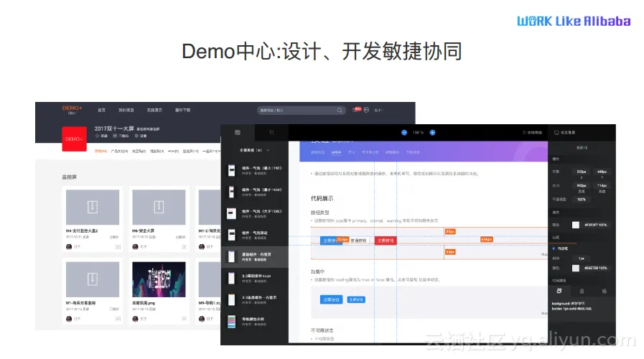Click the height value field in inspector
The height and width of the screenshot is (359, 644).
tap(602, 186)
